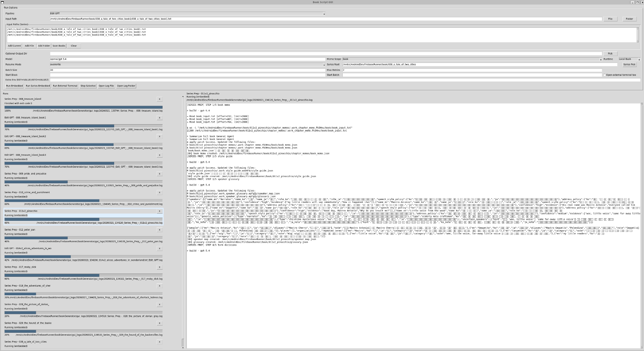The image size is (644, 351).
Task: Close the Edit GPT 008_treasure_island_book3 run
Action: pos(159,155)
